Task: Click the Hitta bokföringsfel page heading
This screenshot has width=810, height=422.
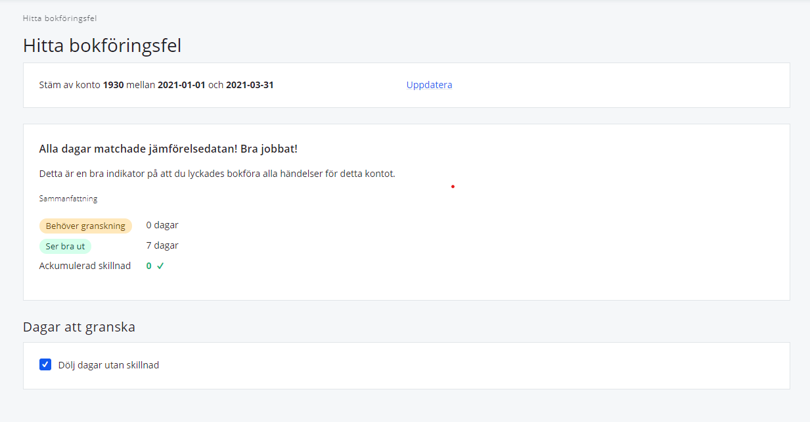Action: point(101,45)
